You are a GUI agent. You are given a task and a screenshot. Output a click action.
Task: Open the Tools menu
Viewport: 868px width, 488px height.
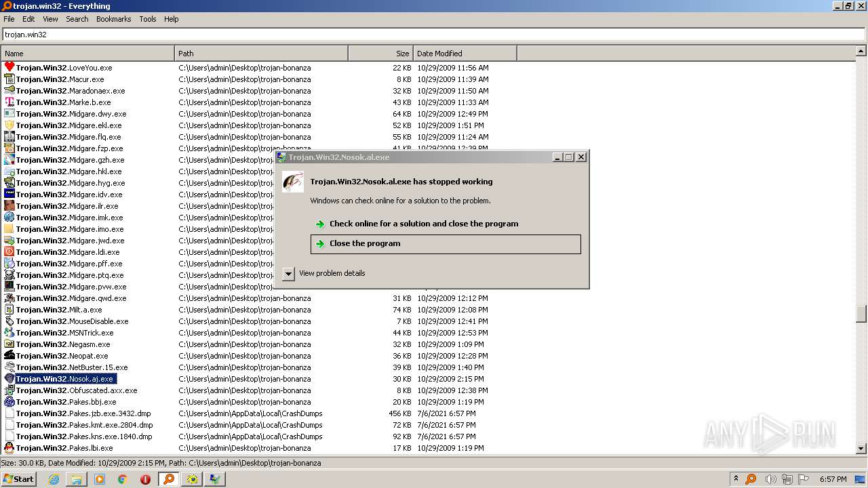[x=148, y=19]
